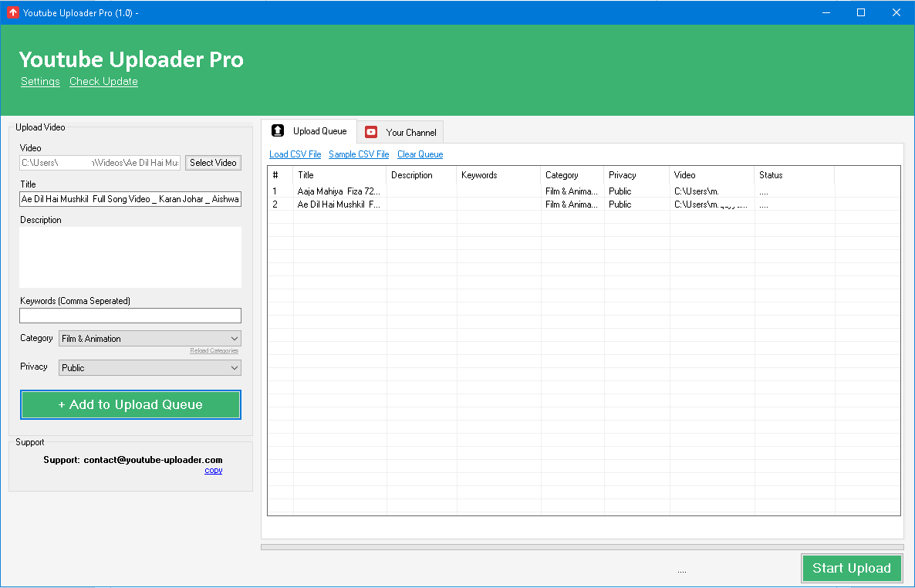This screenshot has width=915, height=588.
Task: Click the Privacy column header
Action: click(636, 175)
